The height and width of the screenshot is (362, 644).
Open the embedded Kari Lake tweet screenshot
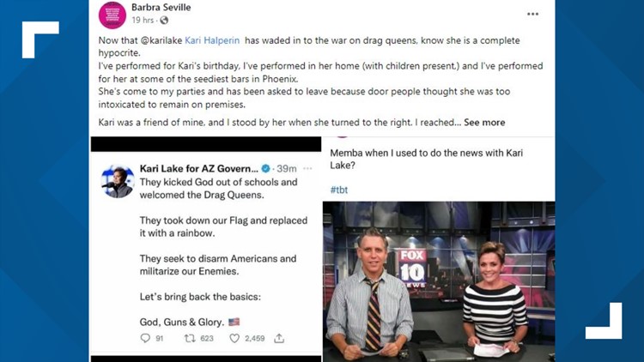206,250
